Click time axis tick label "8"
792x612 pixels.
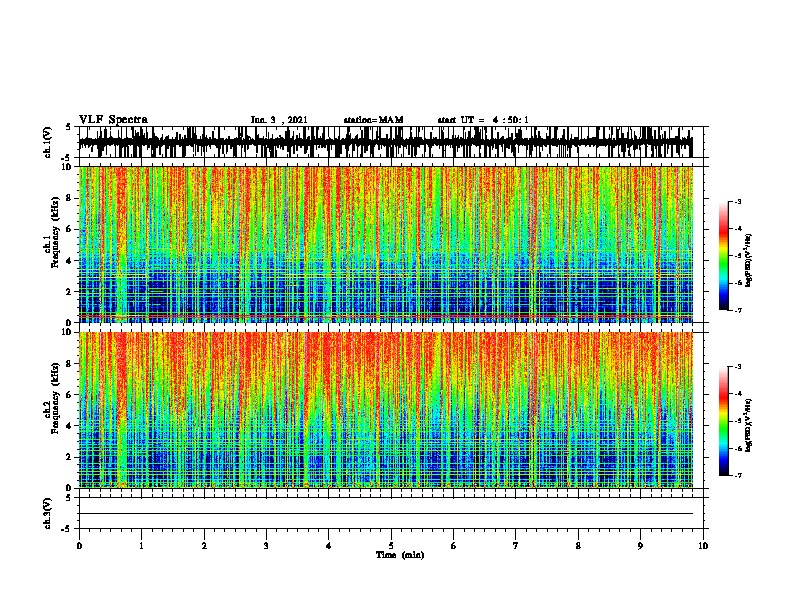pyautogui.click(x=578, y=546)
